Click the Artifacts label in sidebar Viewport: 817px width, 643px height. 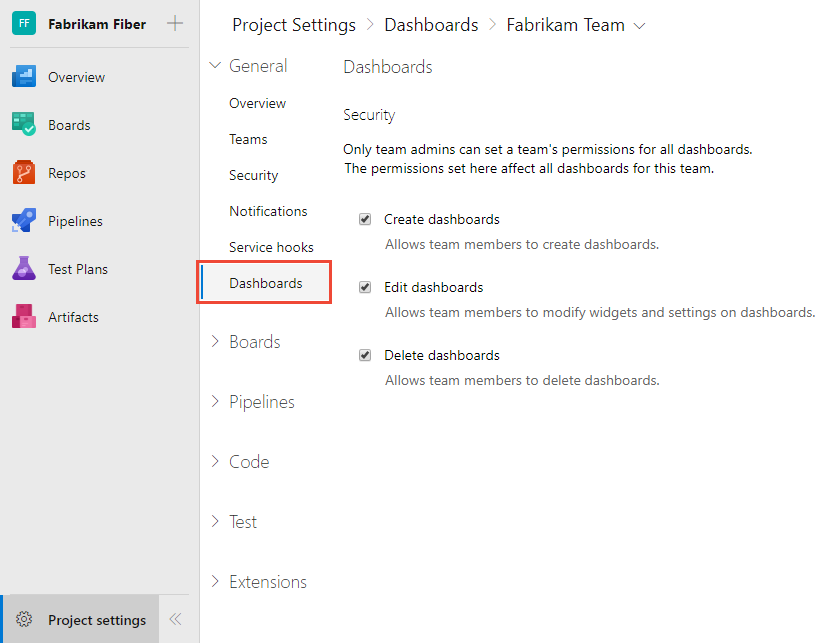click(x=73, y=317)
